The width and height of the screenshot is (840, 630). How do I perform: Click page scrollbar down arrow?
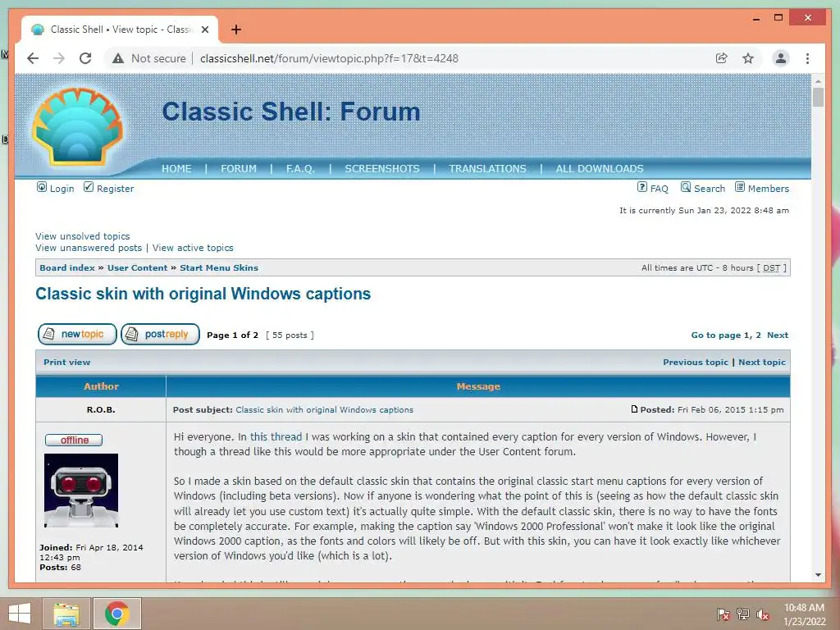(818, 575)
